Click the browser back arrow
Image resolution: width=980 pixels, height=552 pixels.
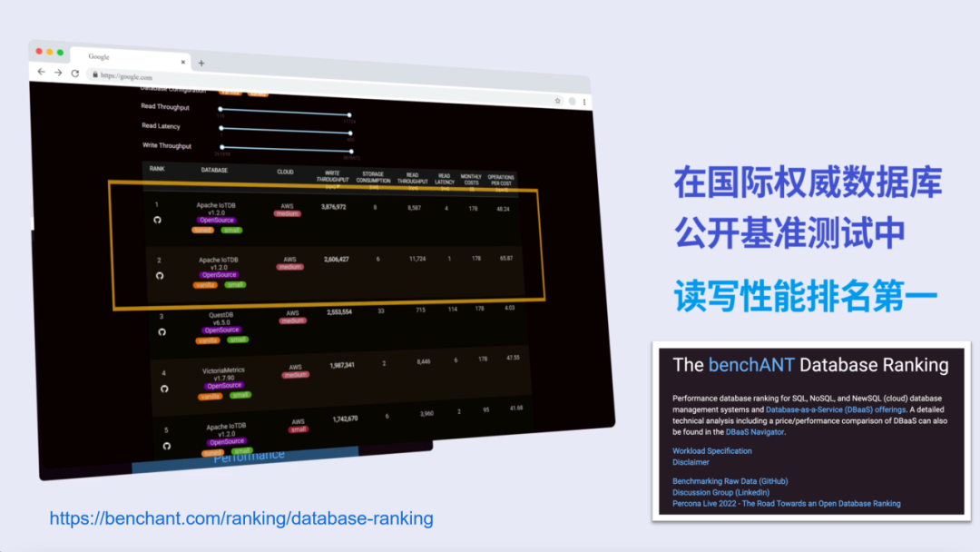coord(41,72)
